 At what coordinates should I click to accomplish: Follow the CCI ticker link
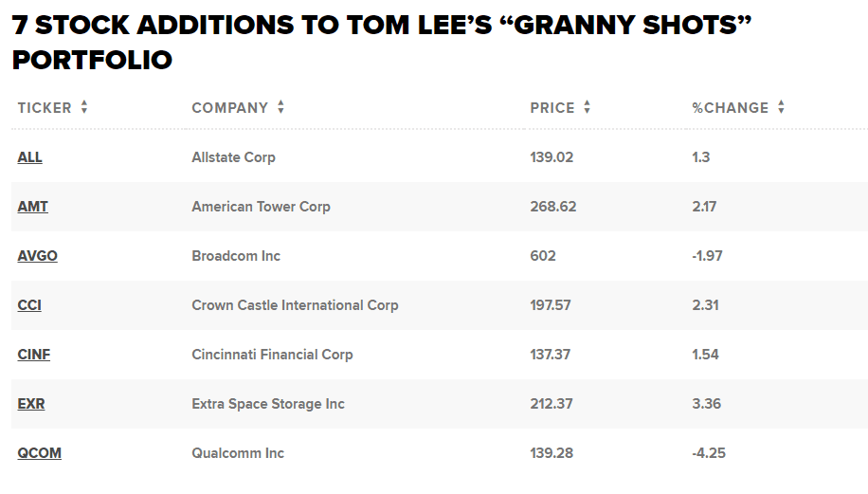pos(29,305)
